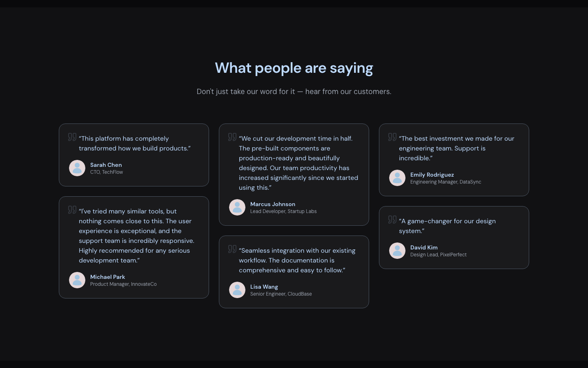Viewport: 588px width, 368px height.
Task: Click "Product Manager, InnovateCo" subtitle text
Action: (123, 284)
